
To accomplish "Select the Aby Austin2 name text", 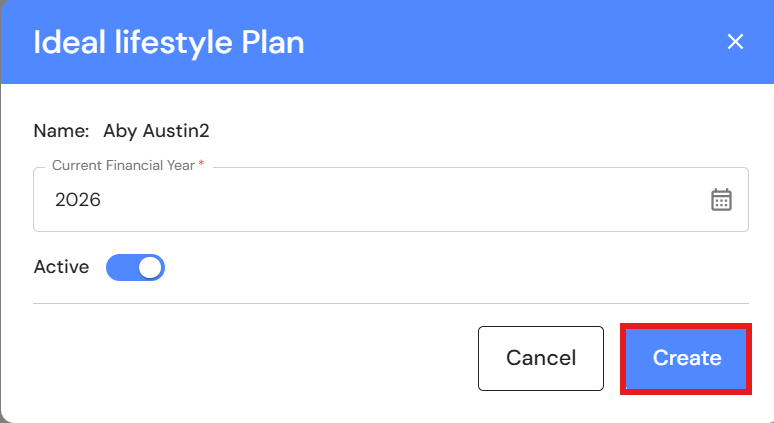I will pos(156,131).
